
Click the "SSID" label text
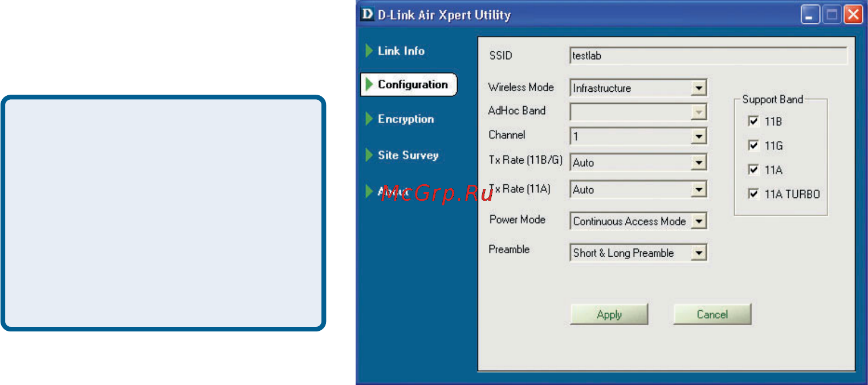[500, 55]
